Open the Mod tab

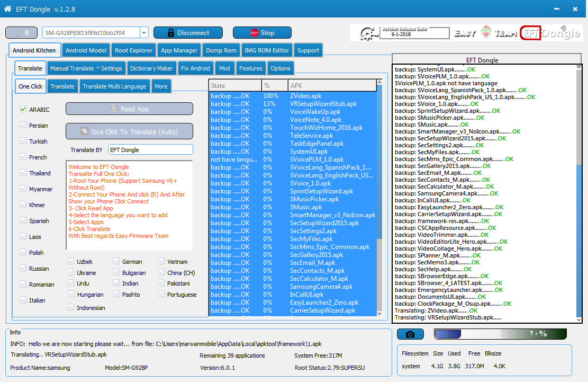[x=224, y=68]
